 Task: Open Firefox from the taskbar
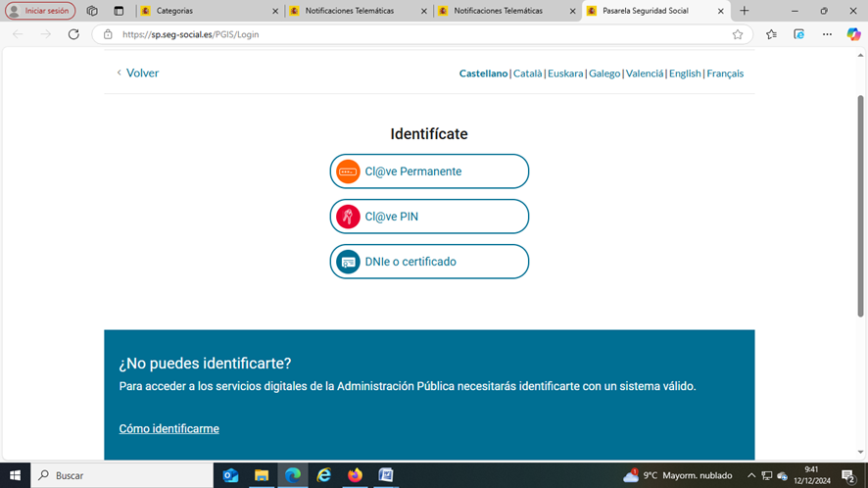click(355, 475)
